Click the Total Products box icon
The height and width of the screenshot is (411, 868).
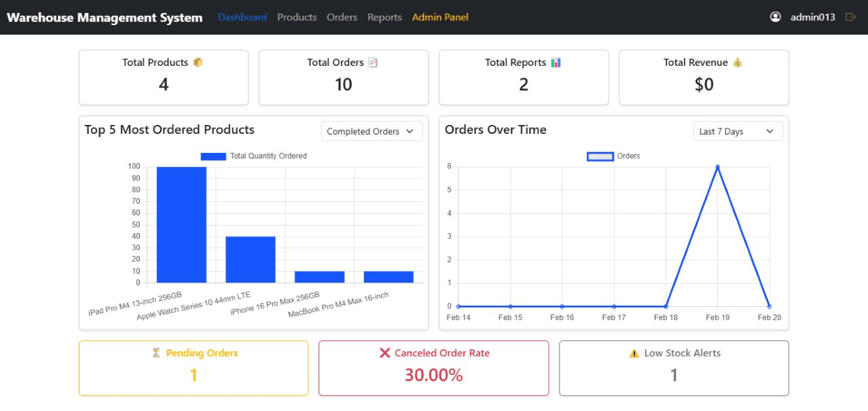(198, 62)
